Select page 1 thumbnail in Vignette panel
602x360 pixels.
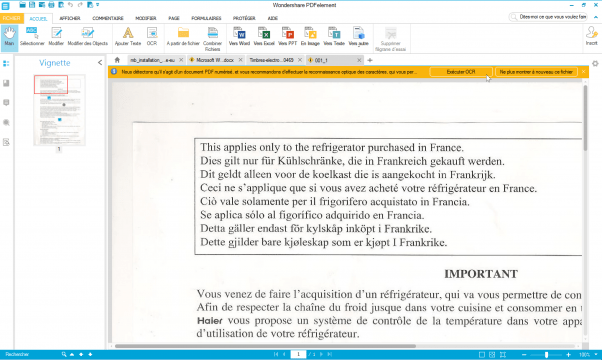[59, 110]
